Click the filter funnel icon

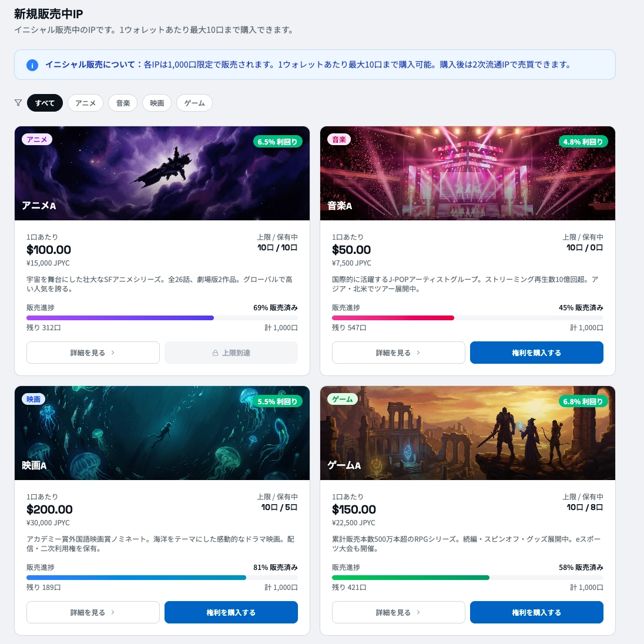(18, 103)
